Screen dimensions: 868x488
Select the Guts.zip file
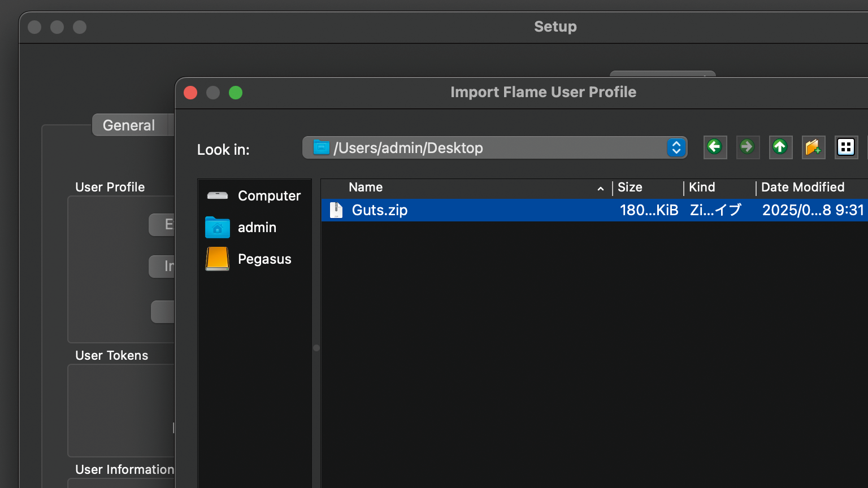point(380,210)
